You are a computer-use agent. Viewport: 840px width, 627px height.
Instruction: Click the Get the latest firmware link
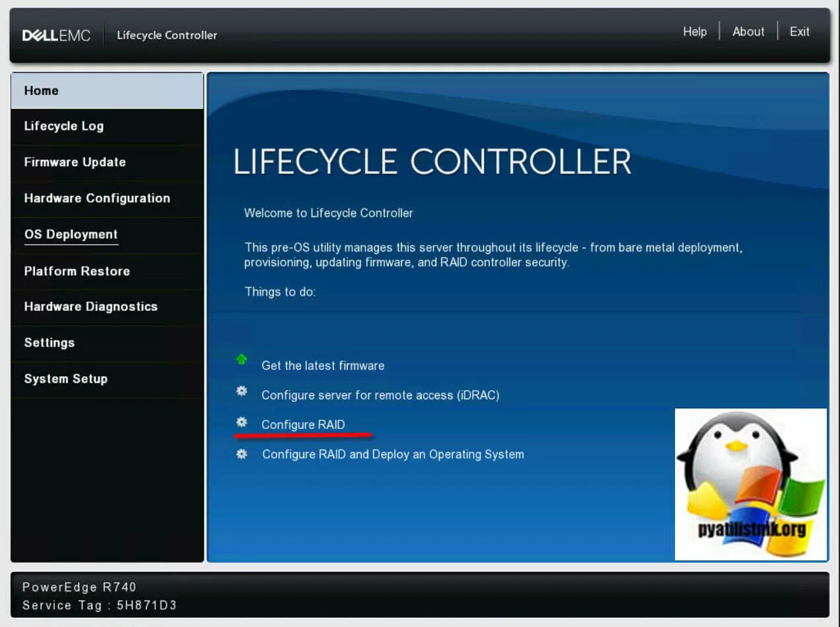pos(323,366)
